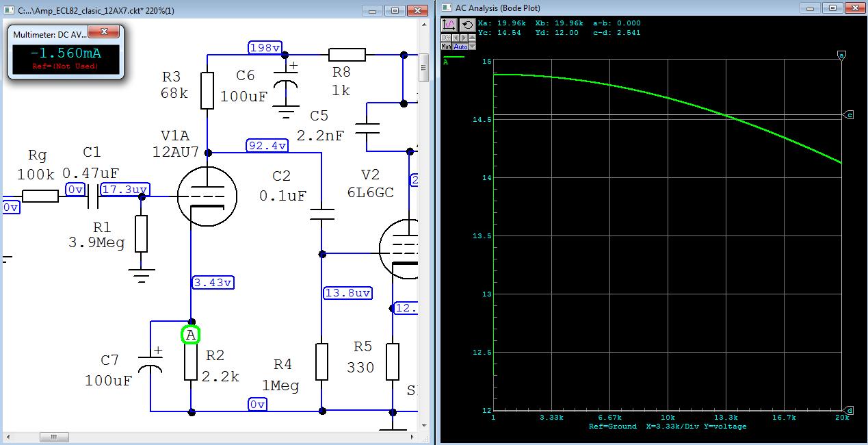Grab cursor marker 'a' at top right of plot

pos(843,54)
